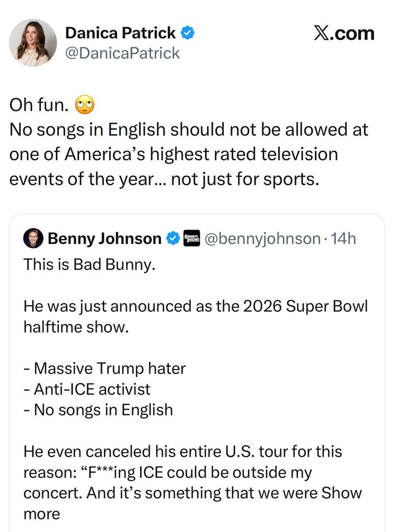
Task: Click the @DanicaPatrick handle
Action: (122, 53)
